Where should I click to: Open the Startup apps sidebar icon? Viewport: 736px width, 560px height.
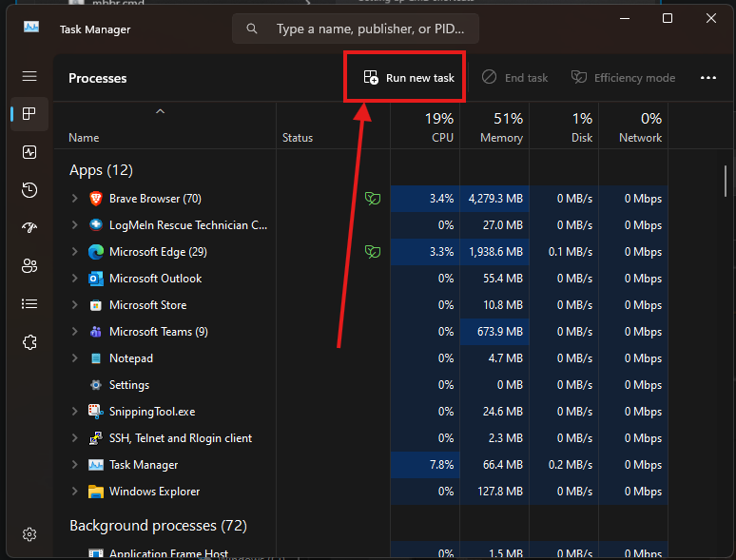29,227
